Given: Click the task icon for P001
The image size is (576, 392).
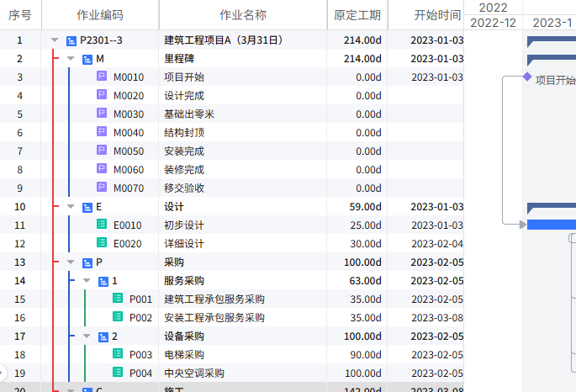Looking at the screenshot, I should [118, 299].
